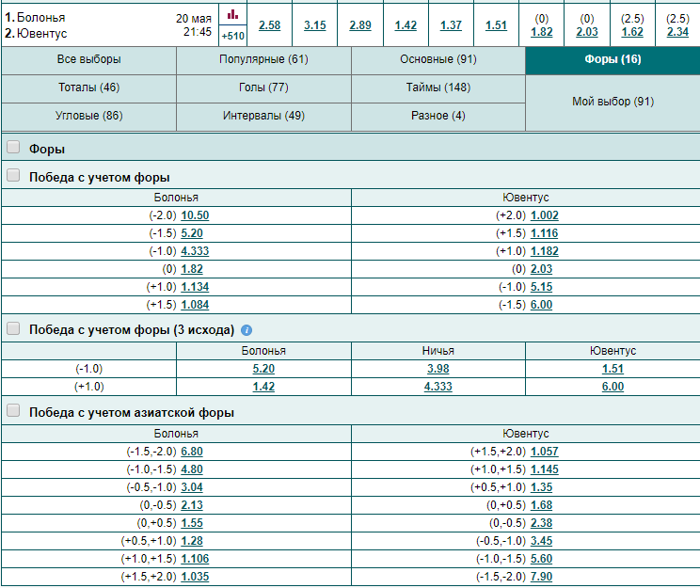Screen dimensions: 700x588
Task: Expand the +510 additional markets
Action: click(x=232, y=36)
